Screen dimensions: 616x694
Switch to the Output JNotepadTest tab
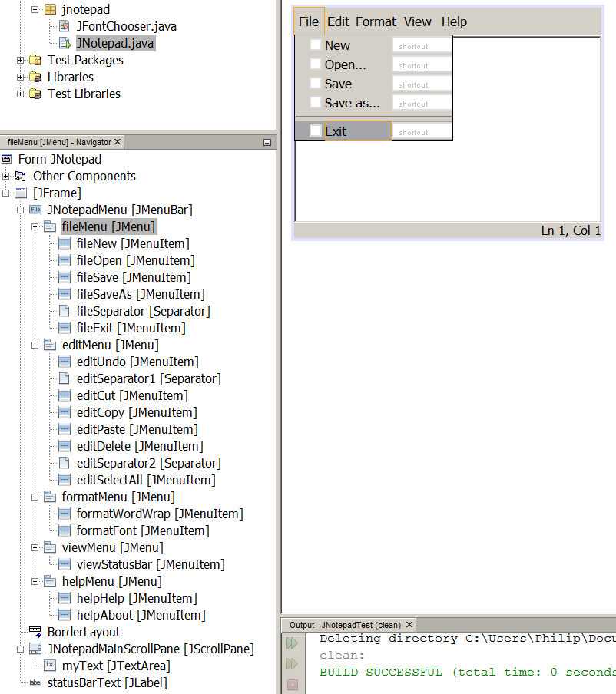(344, 625)
